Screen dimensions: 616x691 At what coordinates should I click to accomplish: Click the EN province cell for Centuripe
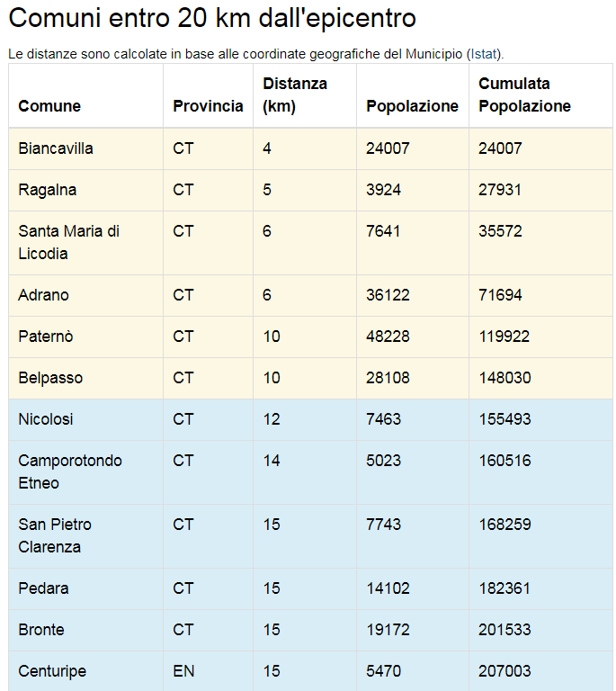[183, 671]
